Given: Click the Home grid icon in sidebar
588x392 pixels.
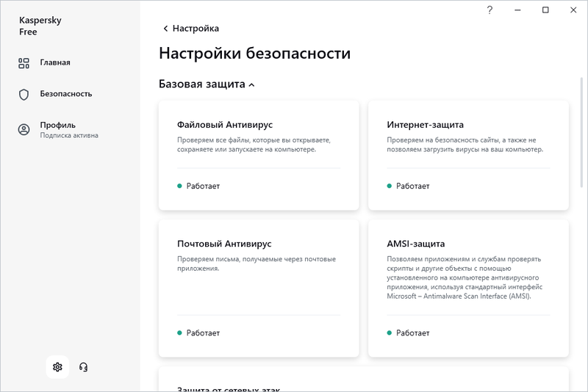Looking at the screenshot, I should [x=24, y=63].
